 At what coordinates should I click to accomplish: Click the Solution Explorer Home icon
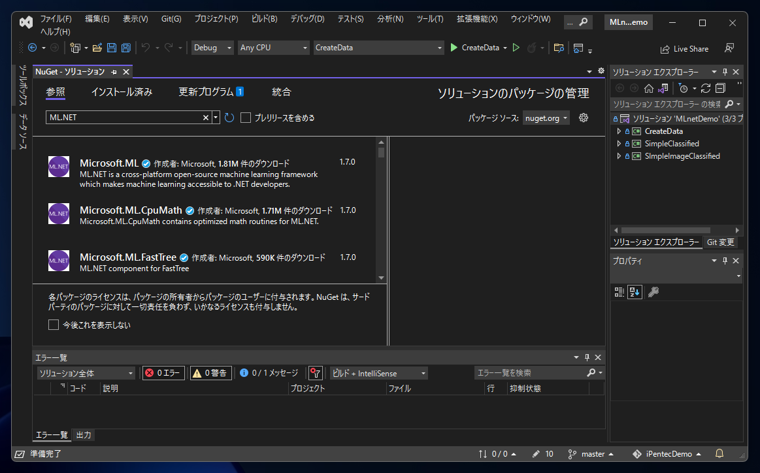(x=649, y=88)
